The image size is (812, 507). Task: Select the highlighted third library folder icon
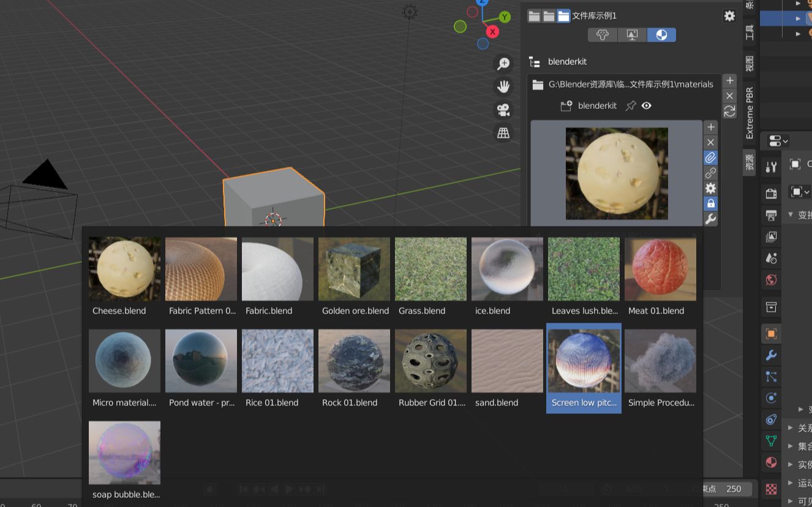coord(563,16)
